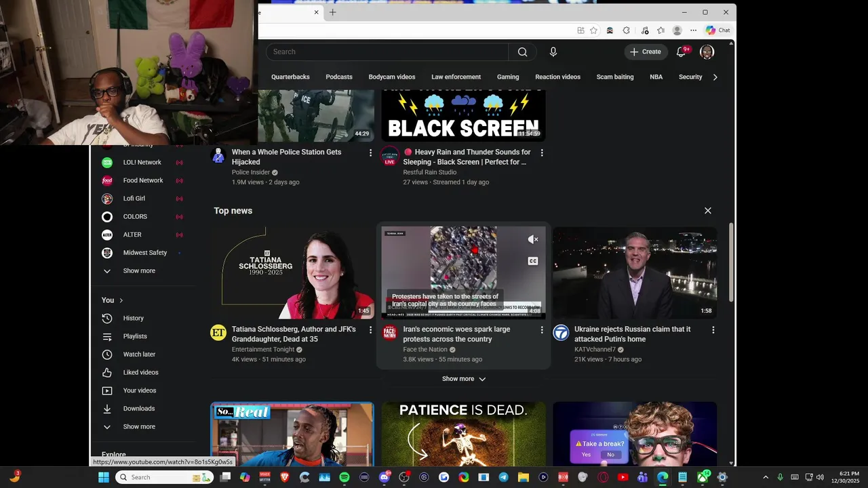Open the Windows Start button
Image resolution: width=868 pixels, height=488 pixels.
pyautogui.click(x=104, y=477)
